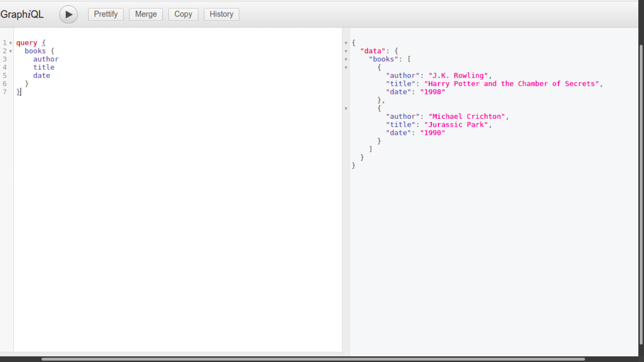Click the "1990" date value
Viewport: 644px width, 362px height.
(x=432, y=133)
